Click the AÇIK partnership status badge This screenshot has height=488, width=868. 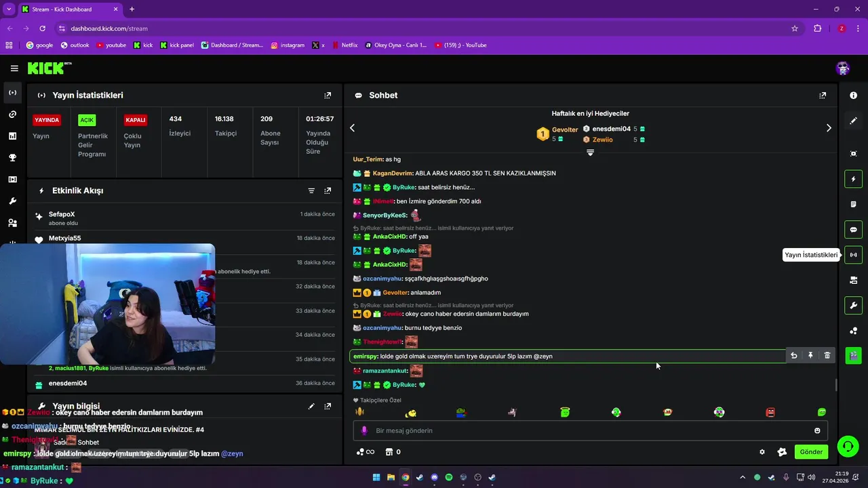pyautogui.click(x=87, y=120)
